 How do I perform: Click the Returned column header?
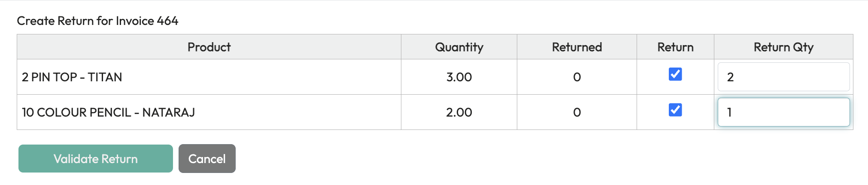tap(577, 47)
